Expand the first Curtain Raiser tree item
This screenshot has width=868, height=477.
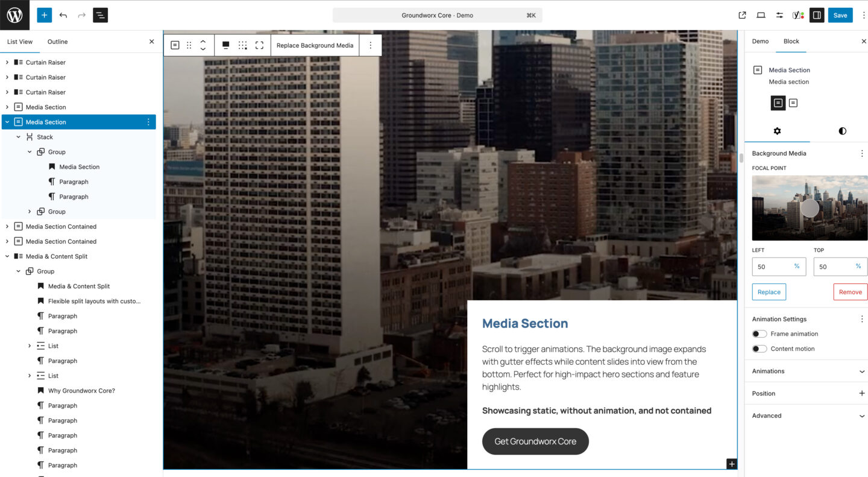click(7, 63)
